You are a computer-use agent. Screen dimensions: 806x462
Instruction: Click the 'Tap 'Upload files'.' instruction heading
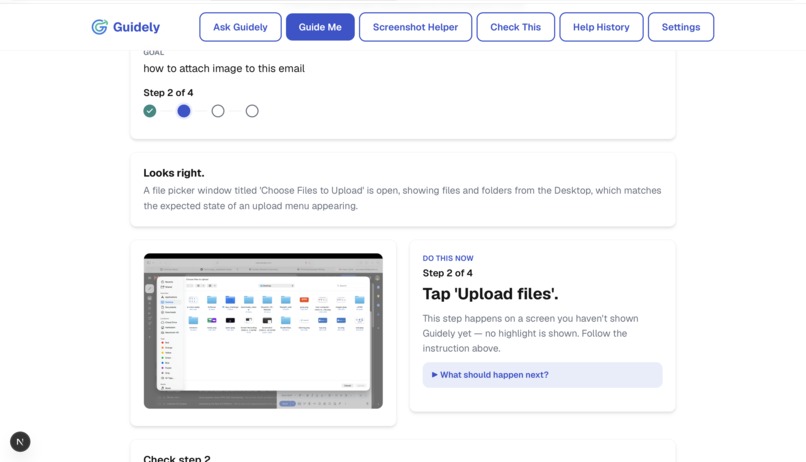point(490,294)
